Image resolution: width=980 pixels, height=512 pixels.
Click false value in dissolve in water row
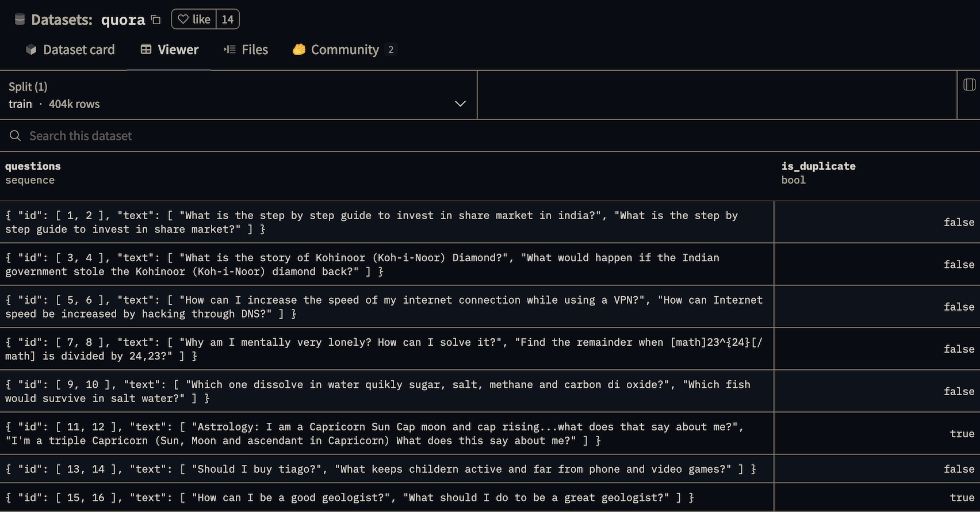pos(959,391)
